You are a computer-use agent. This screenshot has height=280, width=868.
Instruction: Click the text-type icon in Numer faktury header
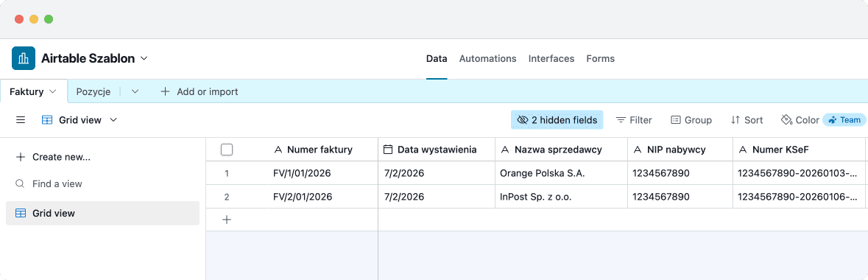(x=278, y=150)
